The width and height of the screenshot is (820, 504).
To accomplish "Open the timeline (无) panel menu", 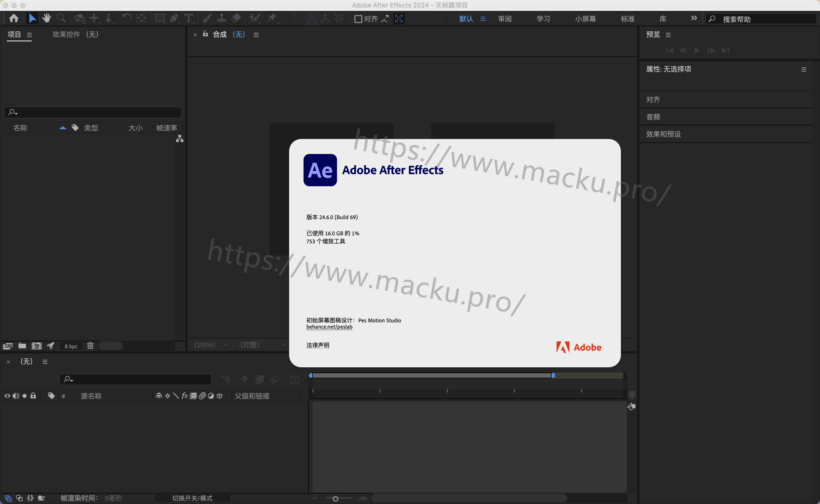I will 45,362.
